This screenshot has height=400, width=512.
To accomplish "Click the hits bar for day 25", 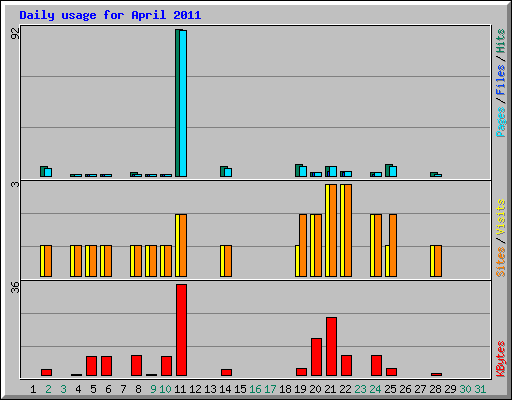I will click(388, 170).
